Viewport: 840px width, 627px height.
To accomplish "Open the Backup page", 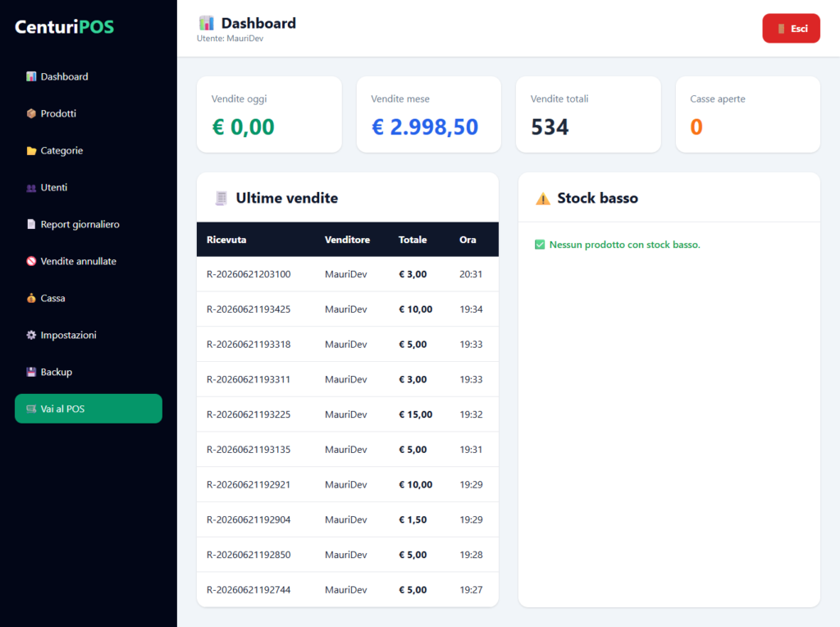I will click(89, 372).
